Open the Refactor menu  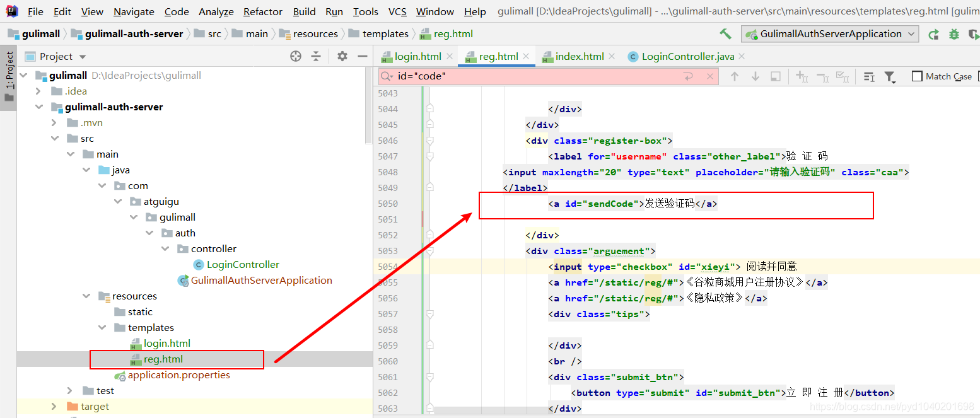(263, 11)
